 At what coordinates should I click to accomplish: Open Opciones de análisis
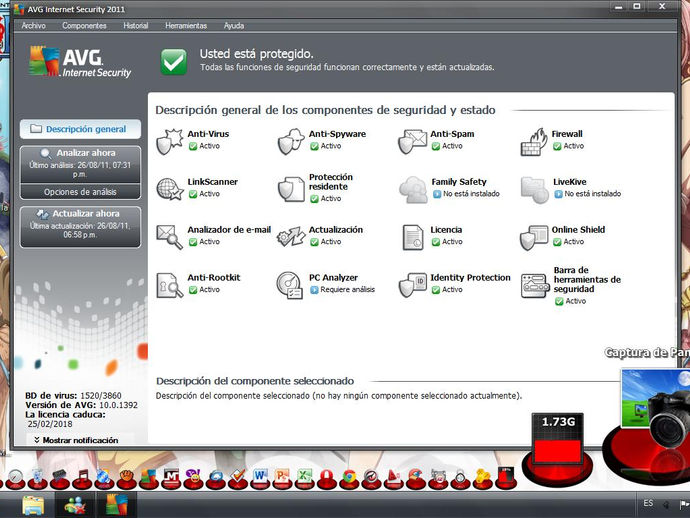[80, 192]
